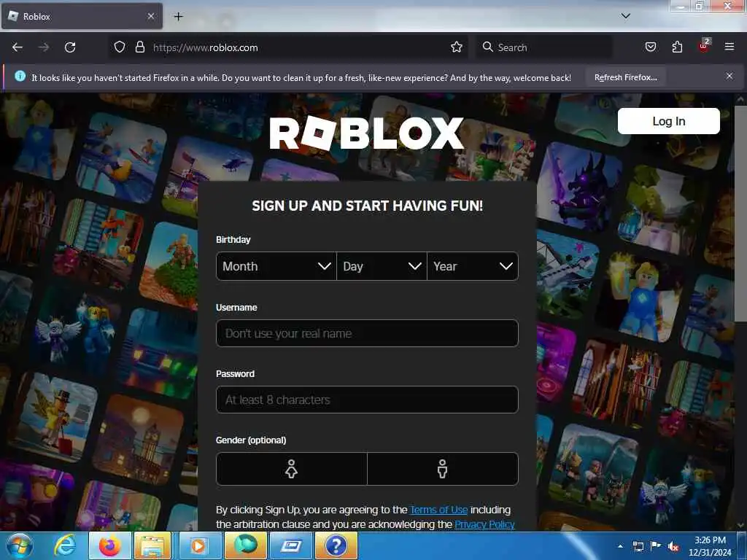Expand the birthday Day dropdown
The width and height of the screenshot is (747, 560).
[x=382, y=266]
